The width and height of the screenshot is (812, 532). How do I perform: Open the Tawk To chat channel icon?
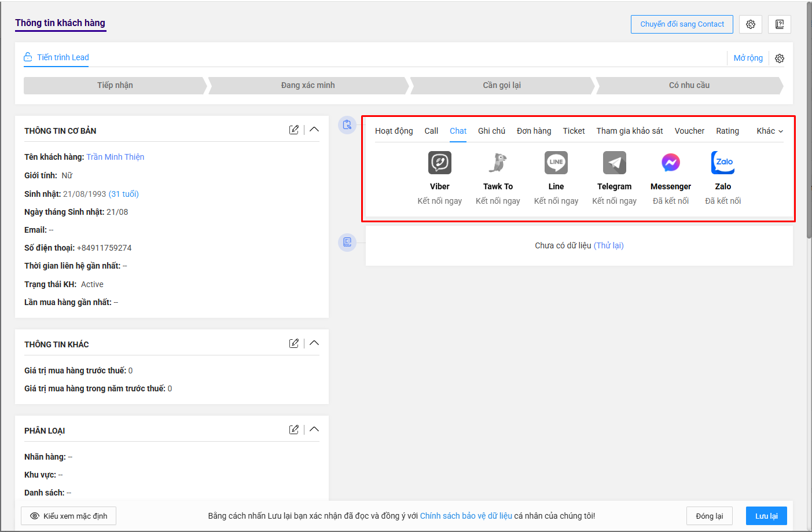pos(498,163)
